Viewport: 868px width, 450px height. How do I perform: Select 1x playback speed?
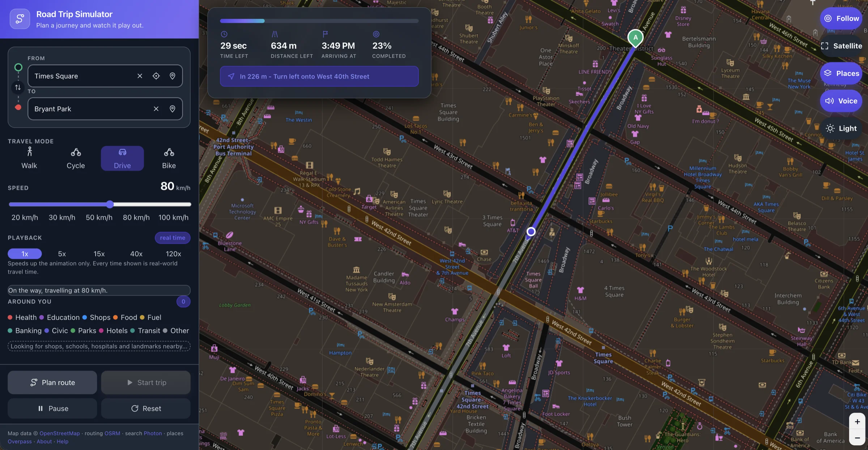coord(25,254)
